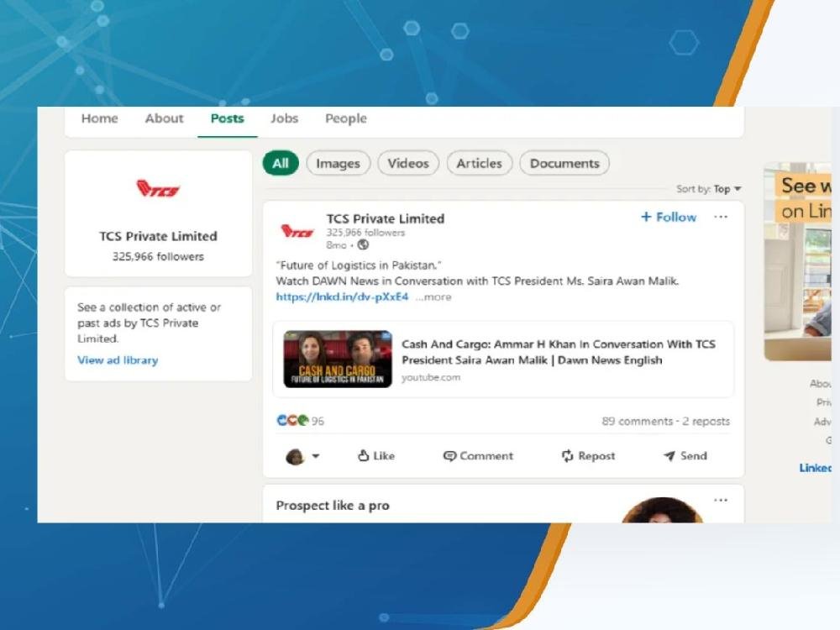Click the Repost arrows icon
Screen dimensions: 840x630
pyautogui.click(x=568, y=456)
